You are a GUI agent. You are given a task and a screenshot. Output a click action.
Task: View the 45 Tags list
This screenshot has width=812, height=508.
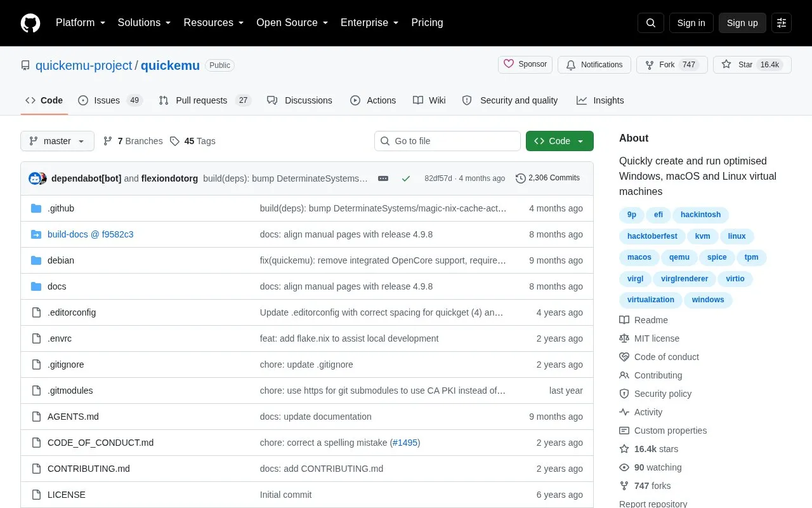point(192,141)
